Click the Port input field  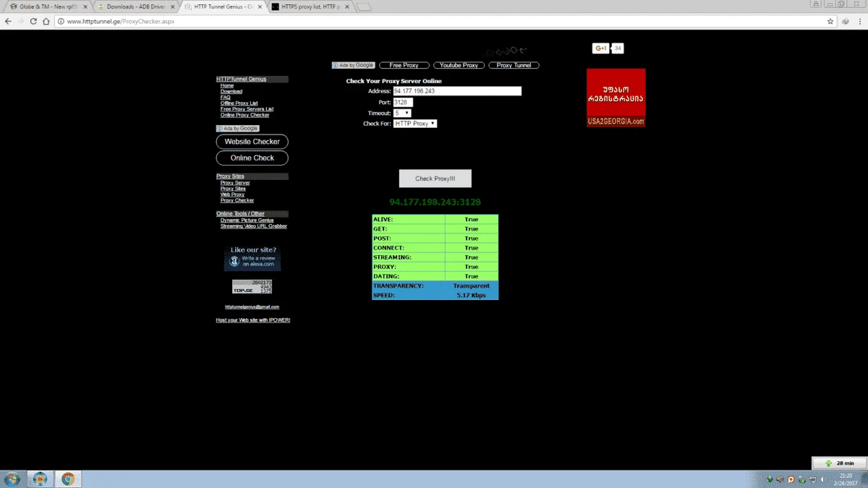point(403,103)
